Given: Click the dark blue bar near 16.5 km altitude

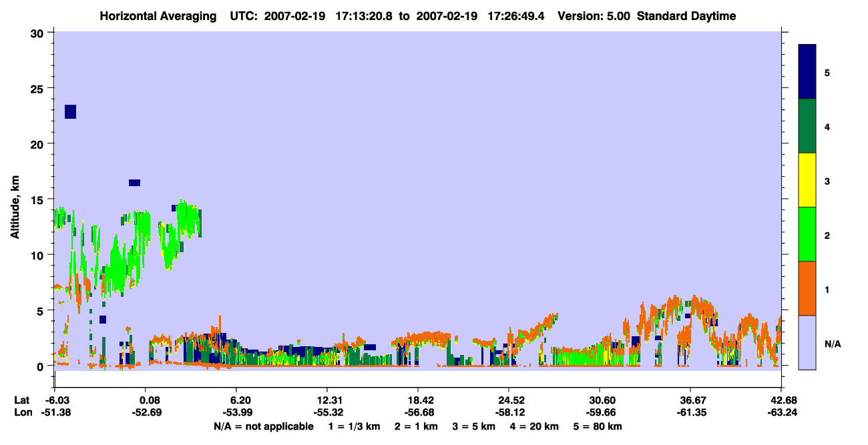Looking at the screenshot, I should click(x=134, y=183).
